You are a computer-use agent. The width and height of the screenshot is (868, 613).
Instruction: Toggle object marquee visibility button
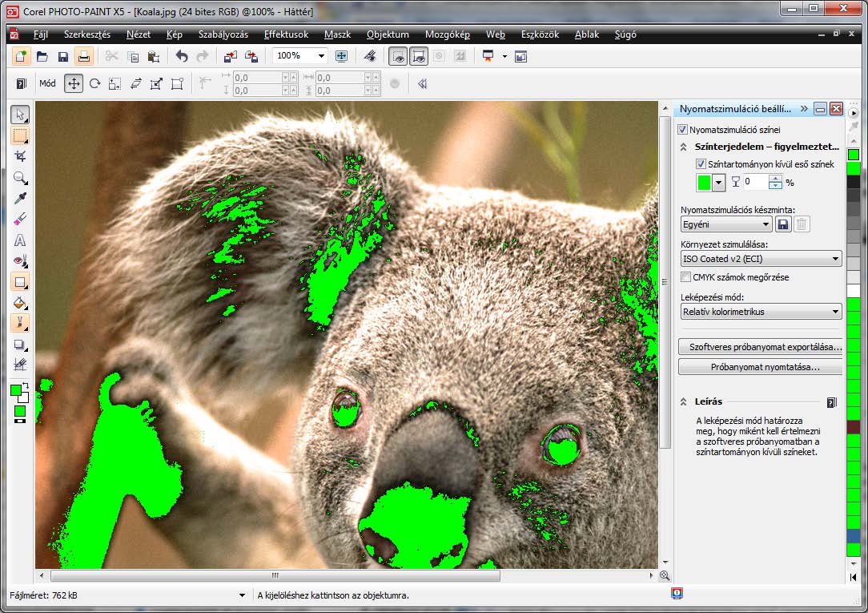click(x=419, y=56)
